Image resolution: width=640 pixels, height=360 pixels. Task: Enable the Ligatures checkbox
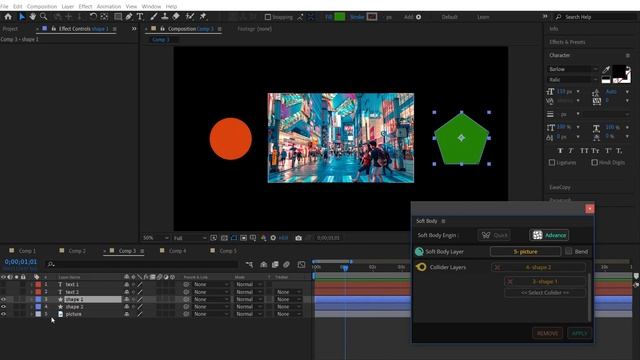(552, 162)
